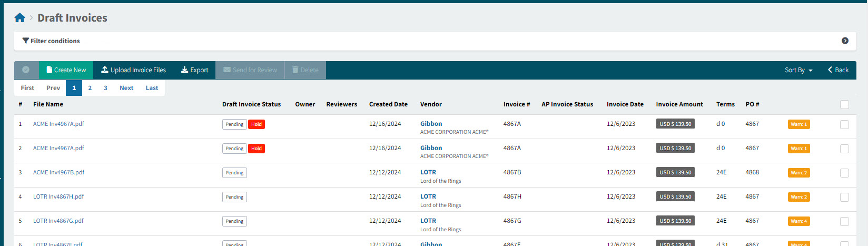Click Create New invoice button
This screenshot has width=868, height=246.
(66, 70)
